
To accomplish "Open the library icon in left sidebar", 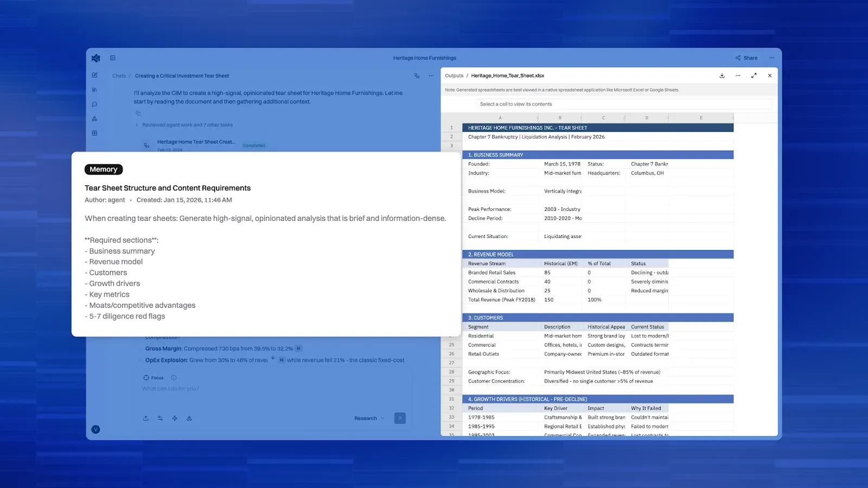I will coord(94,90).
